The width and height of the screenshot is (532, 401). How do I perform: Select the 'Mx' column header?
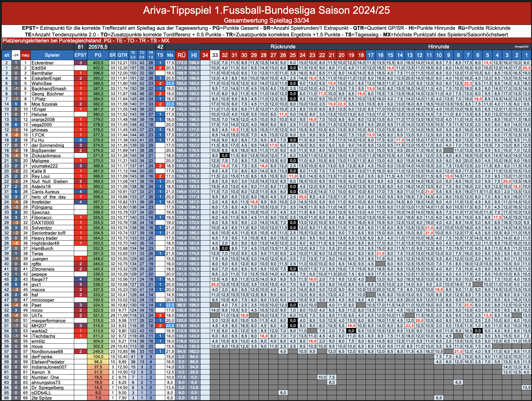point(170,55)
